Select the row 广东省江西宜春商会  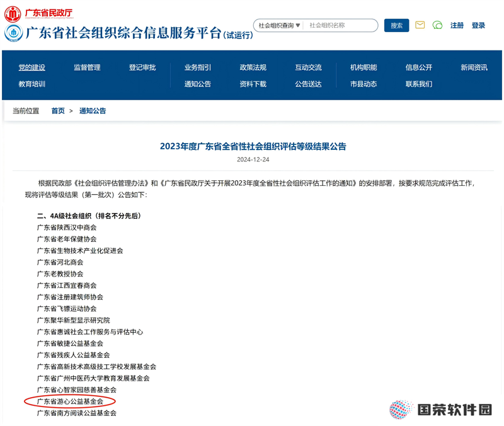tap(67, 285)
